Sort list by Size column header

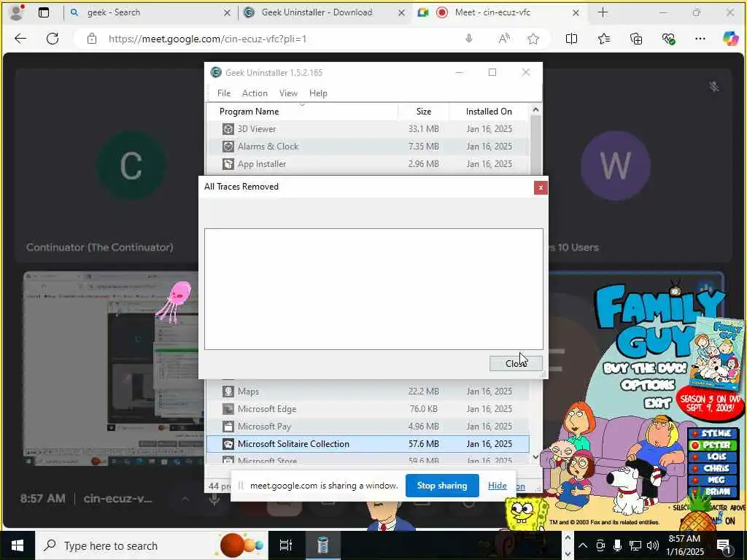[424, 112]
